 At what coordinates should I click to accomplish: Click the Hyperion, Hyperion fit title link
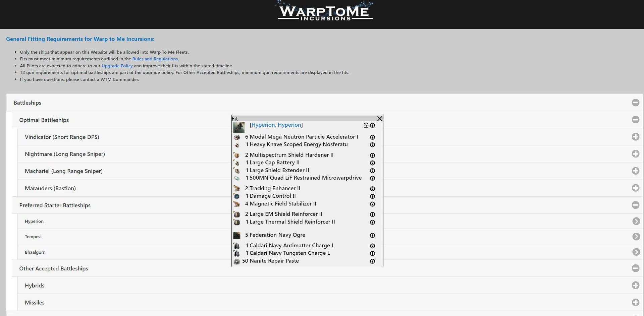click(276, 125)
